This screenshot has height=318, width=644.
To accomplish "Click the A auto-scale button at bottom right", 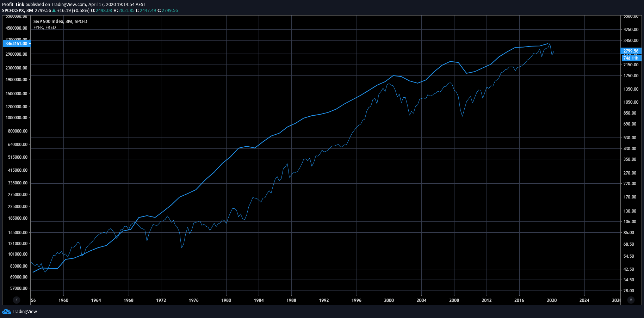I will click(x=631, y=300).
